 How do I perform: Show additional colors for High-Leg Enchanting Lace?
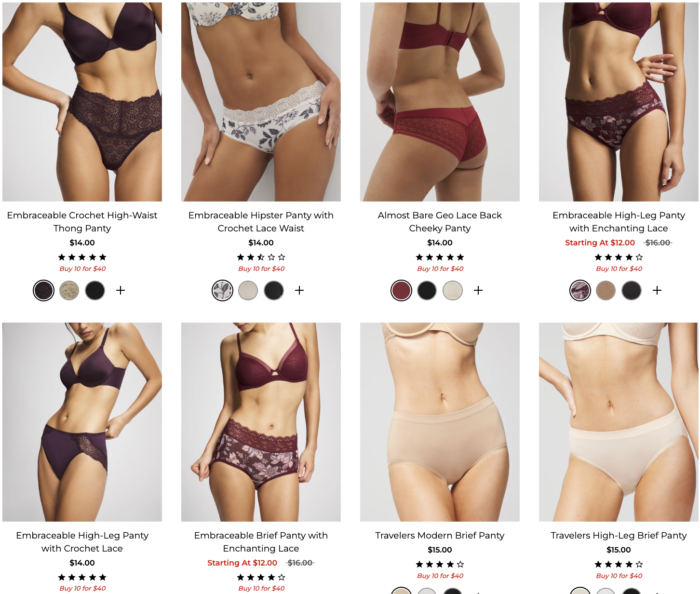[657, 290]
